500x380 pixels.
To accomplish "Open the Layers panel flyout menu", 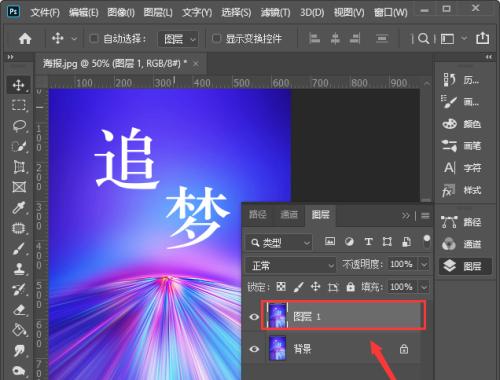I will [x=425, y=216].
